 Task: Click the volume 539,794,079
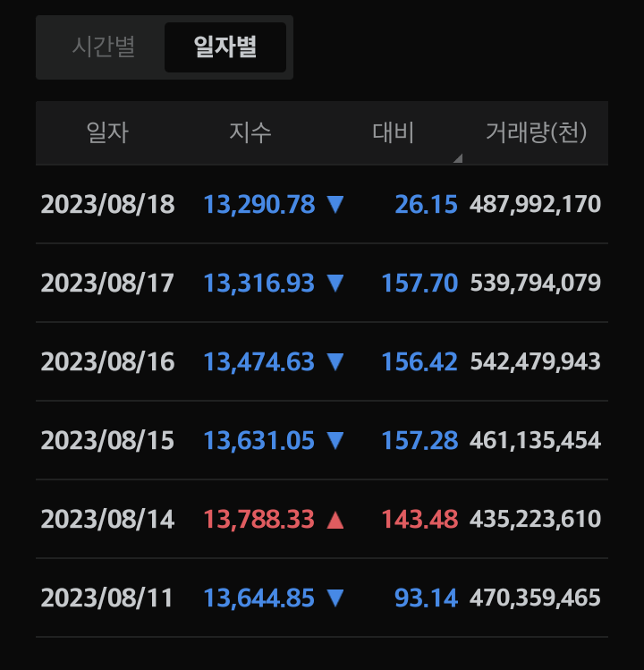(x=536, y=283)
